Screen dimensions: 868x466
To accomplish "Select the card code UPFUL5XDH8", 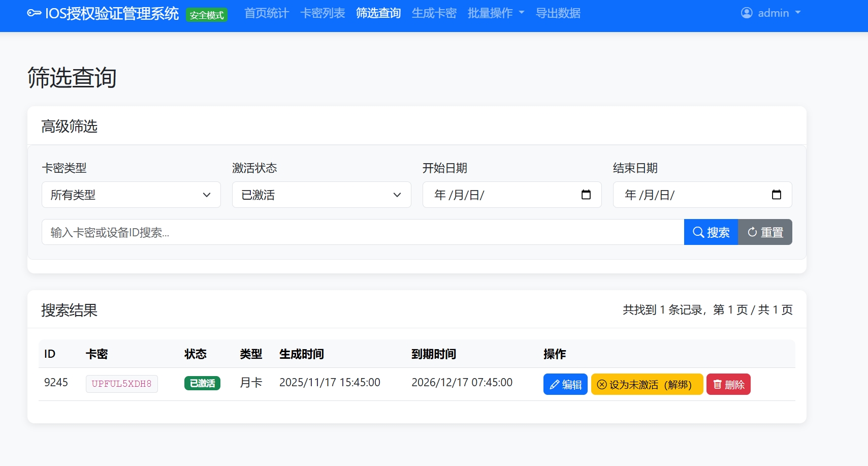I will click(x=121, y=384).
